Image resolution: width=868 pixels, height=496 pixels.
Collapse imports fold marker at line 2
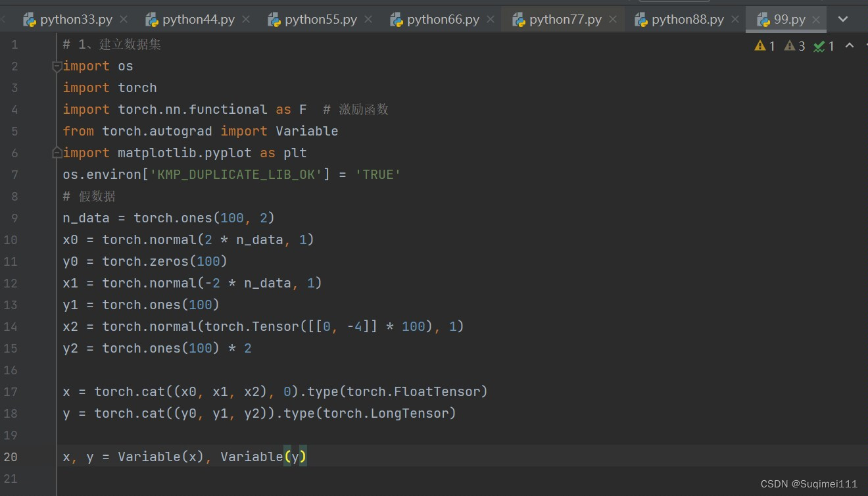click(57, 66)
